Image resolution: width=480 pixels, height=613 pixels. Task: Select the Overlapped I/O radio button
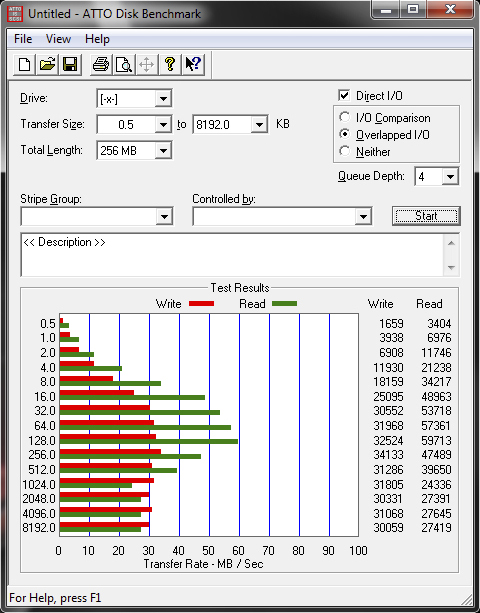pyautogui.click(x=345, y=134)
